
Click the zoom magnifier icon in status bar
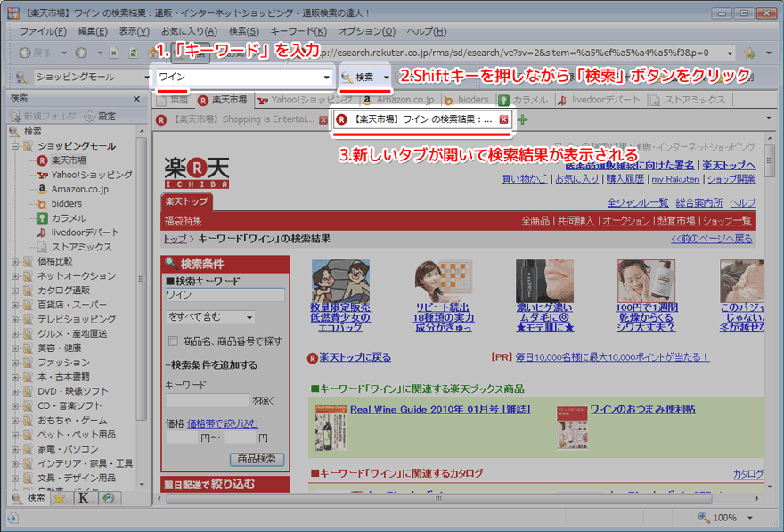(704, 518)
